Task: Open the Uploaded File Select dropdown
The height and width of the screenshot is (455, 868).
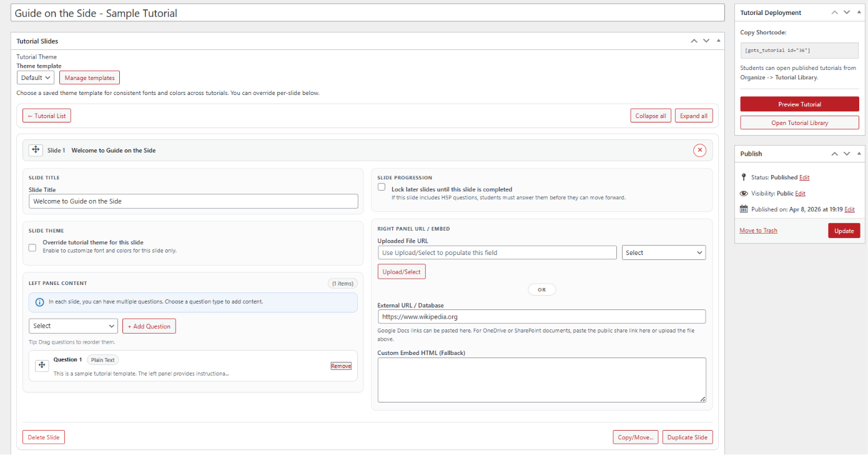Action: [x=664, y=252]
